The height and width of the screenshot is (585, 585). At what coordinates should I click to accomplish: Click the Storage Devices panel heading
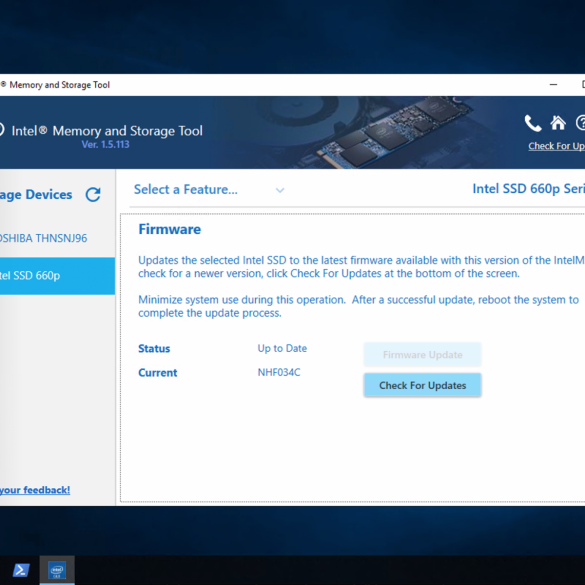[36, 195]
